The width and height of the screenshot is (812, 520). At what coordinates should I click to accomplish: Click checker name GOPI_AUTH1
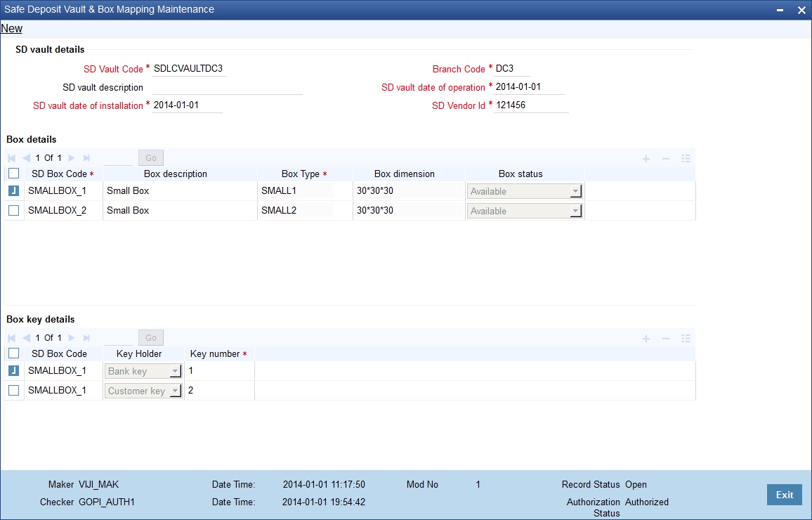pyautogui.click(x=107, y=502)
